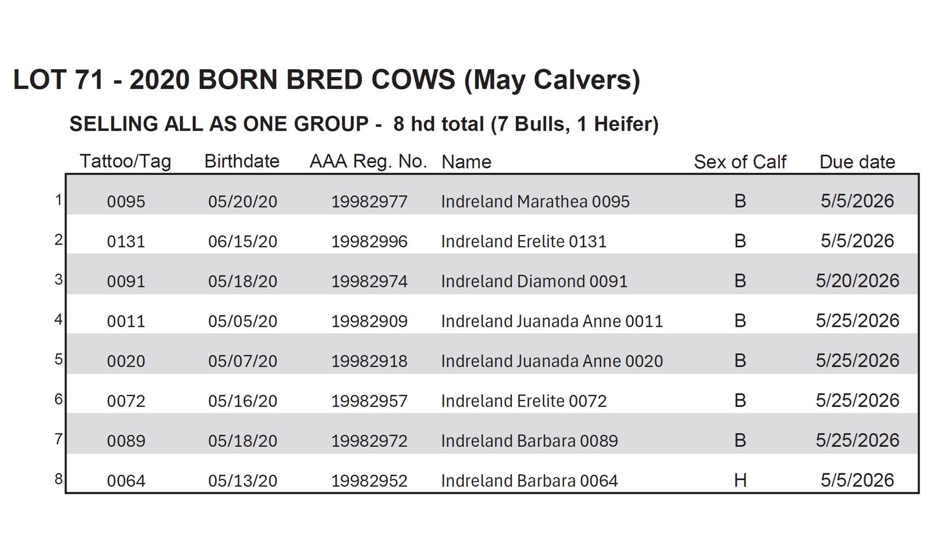
Task: Select registration number 19982952
Action: pos(369,481)
